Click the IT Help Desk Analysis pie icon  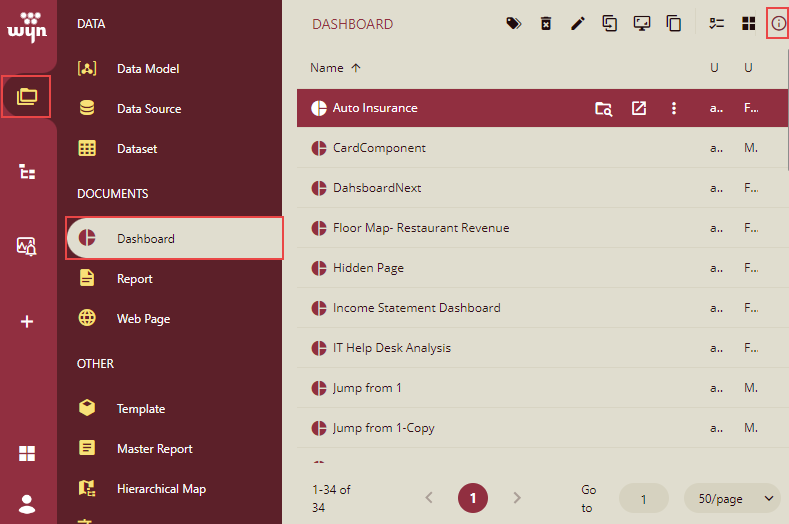[319, 348]
